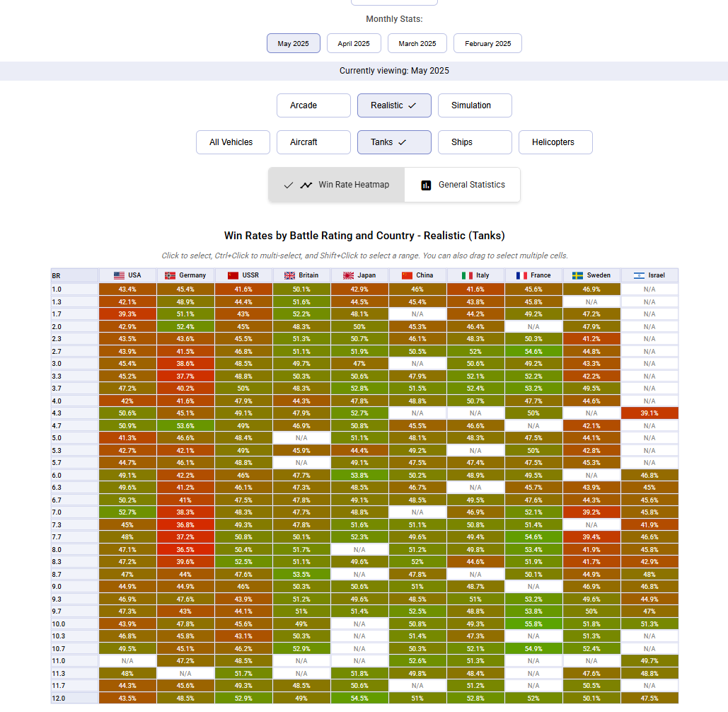Click USSR 52.9% cell at BR 12.0
The image size is (728, 712).
(243, 698)
